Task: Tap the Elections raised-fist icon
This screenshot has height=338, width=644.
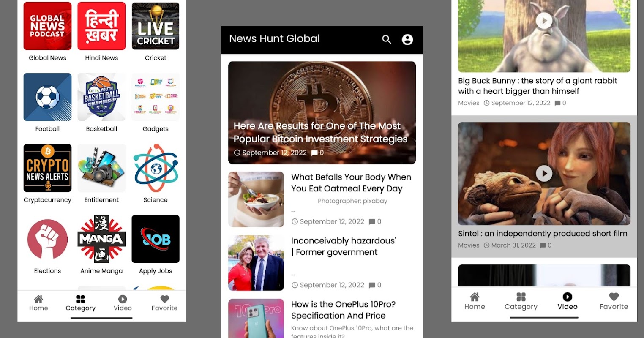Action: pos(47,239)
